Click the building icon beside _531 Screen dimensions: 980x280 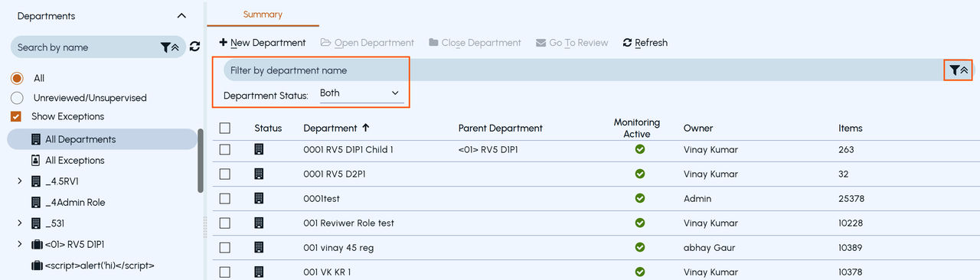click(x=36, y=223)
